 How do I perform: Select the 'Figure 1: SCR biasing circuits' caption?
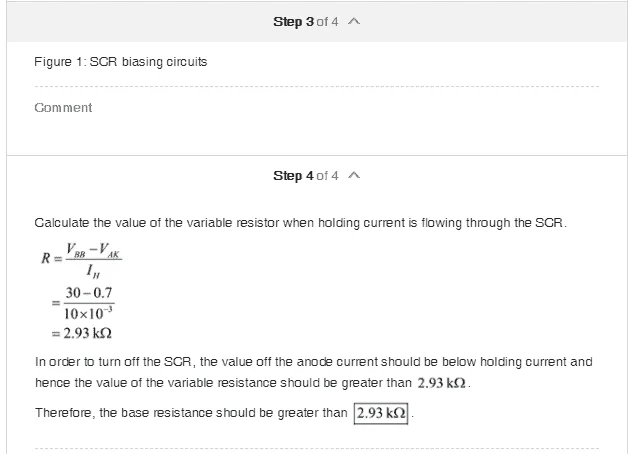point(121,62)
